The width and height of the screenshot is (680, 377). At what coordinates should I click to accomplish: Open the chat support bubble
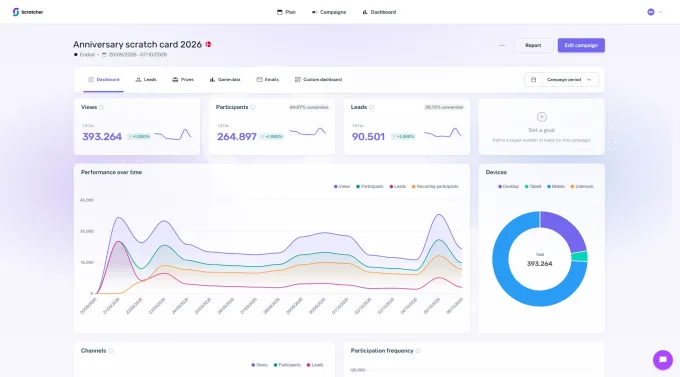663,360
